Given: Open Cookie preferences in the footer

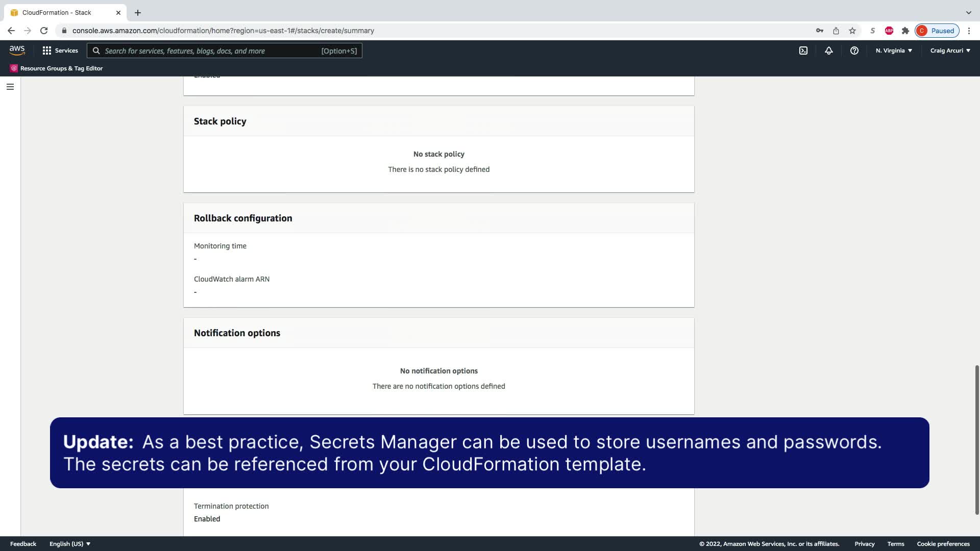Looking at the screenshot, I should pyautogui.click(x=943, y=544).
